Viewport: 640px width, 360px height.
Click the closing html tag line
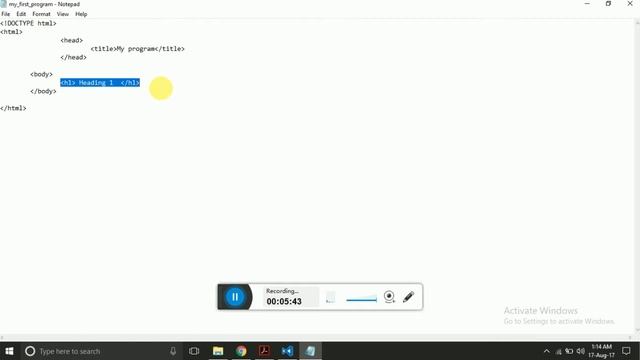tap(13, 108)
